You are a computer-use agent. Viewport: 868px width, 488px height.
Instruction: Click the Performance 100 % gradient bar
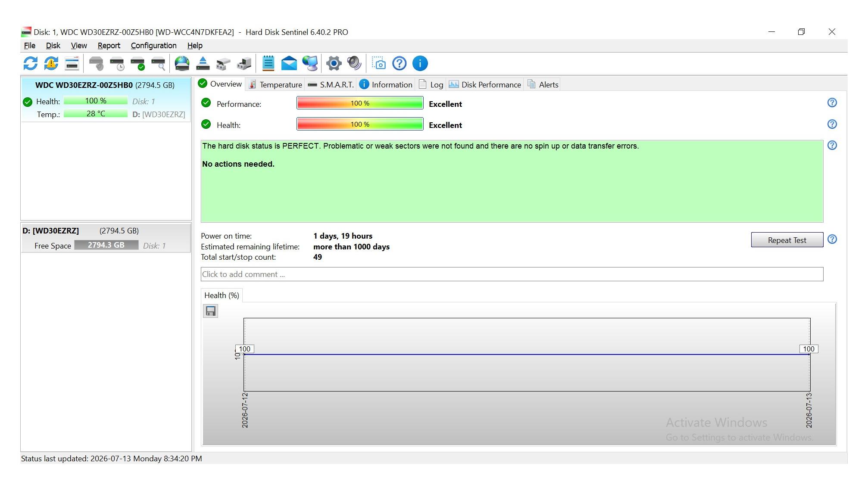click(360, 103)
